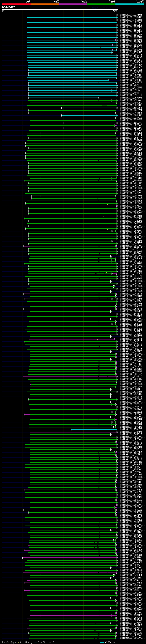Viewport: 146px width, 644px height.
Task: Click the purple ~60% identity legend segment
Action: point(73,4)
